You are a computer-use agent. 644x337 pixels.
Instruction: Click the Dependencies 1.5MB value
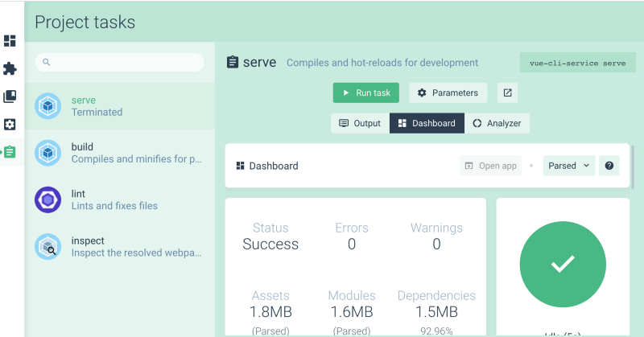point(436,312)
